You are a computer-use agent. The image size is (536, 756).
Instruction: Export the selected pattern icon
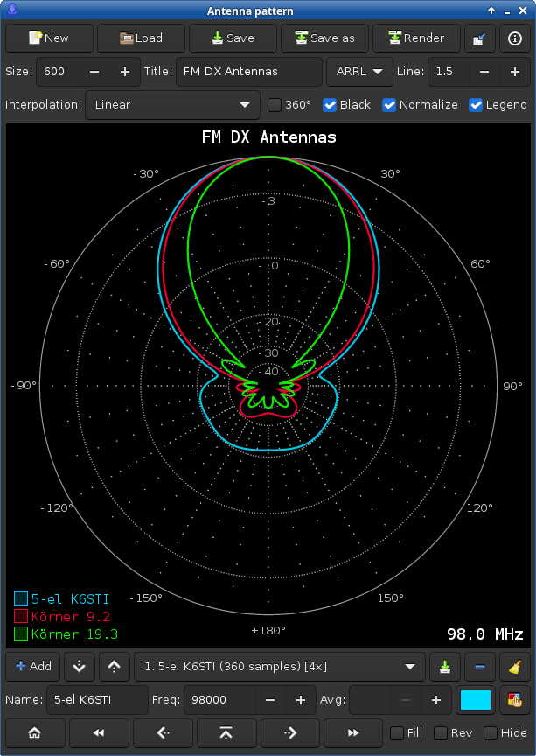pos(444,667)
